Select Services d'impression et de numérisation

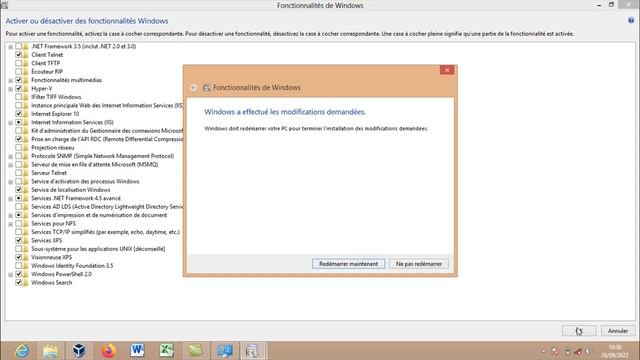point(99,215)
